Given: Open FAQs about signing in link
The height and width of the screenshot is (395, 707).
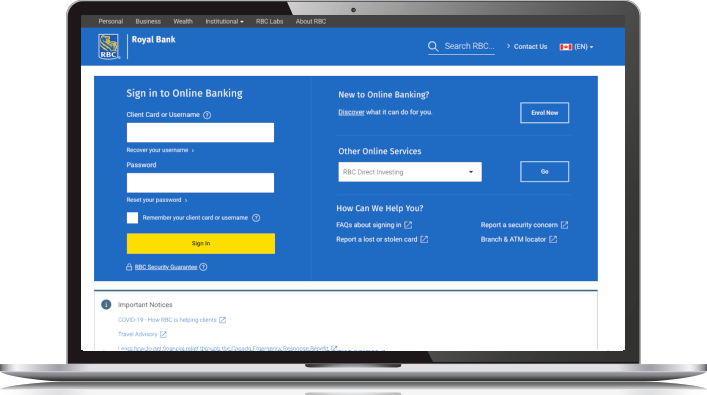Looking at the screenshot, I should click(368, 225).
